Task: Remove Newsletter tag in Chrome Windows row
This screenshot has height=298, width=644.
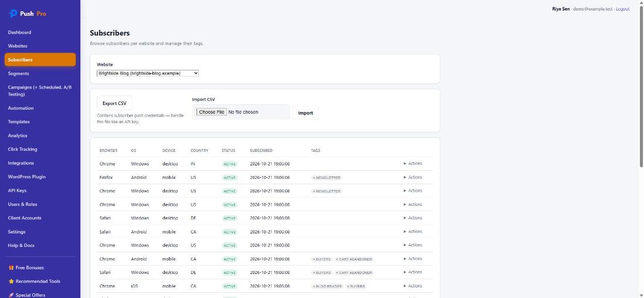Action: coord(314,191)
